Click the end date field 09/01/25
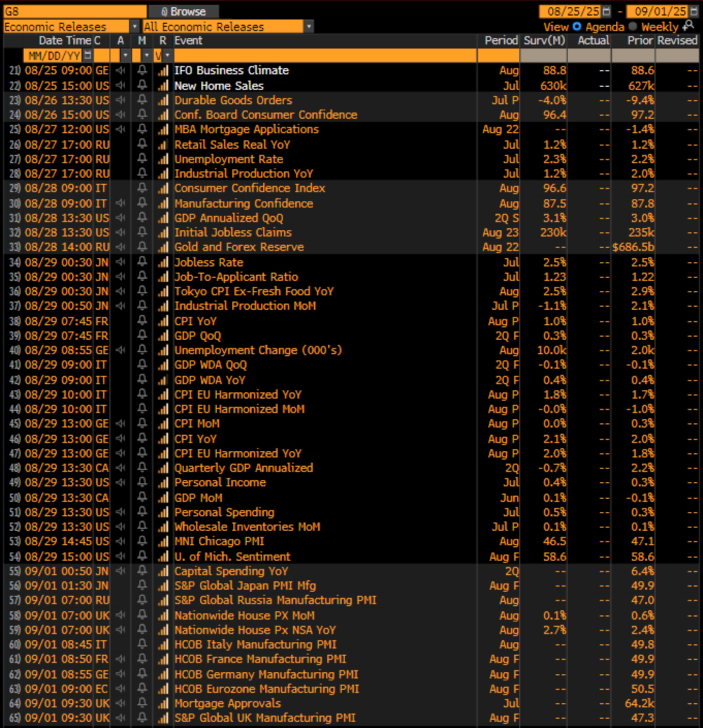The image size is (703, 728). [658, 11]
